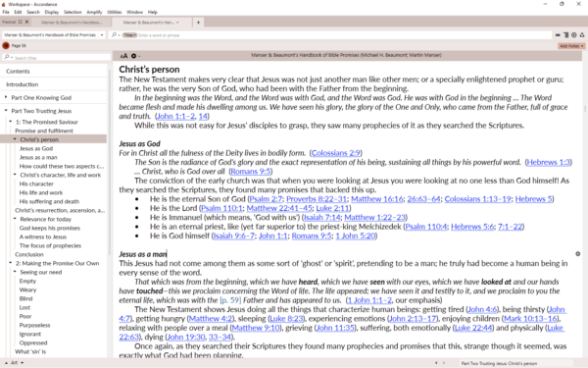This screenshot has height=368, width=588.
Task: Select 'His suffering and death' entry
Action: pos(49,201)
